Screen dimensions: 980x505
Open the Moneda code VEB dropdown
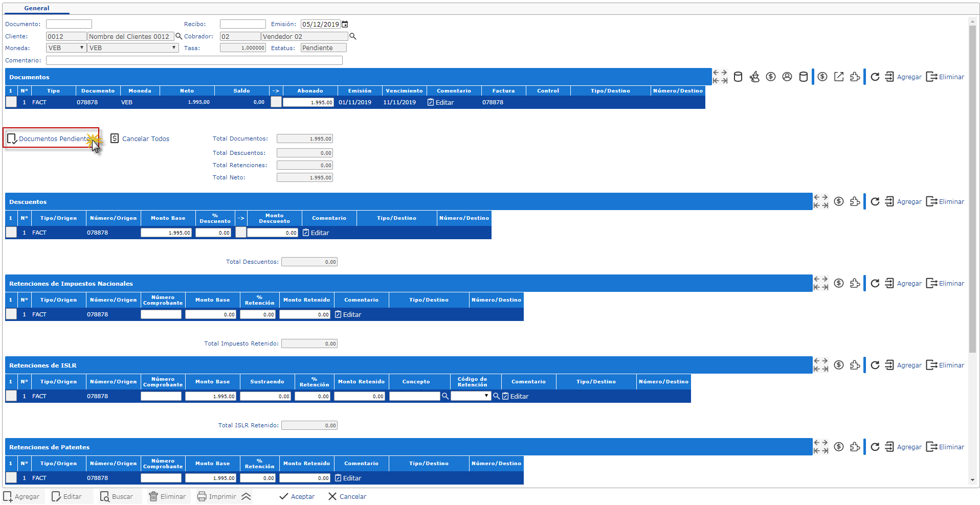click(66, 48)
